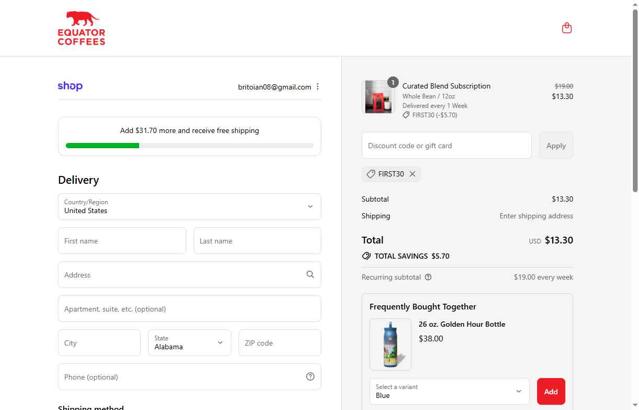The image size is (639, 410).
Task: Click the ZIP code field
Action: point(280,343)
